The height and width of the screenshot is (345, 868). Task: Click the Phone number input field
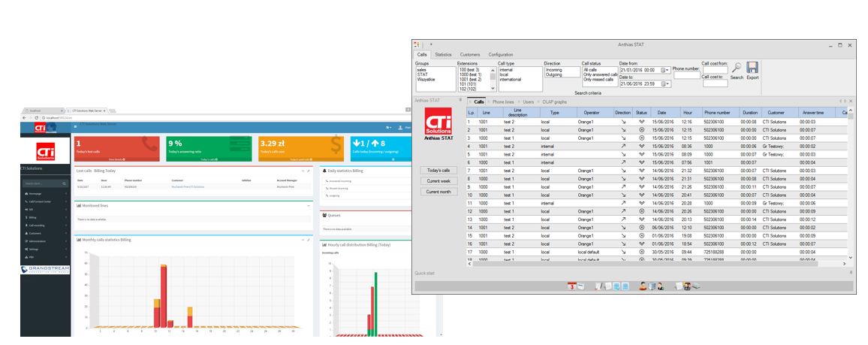[x=686, y=75]
